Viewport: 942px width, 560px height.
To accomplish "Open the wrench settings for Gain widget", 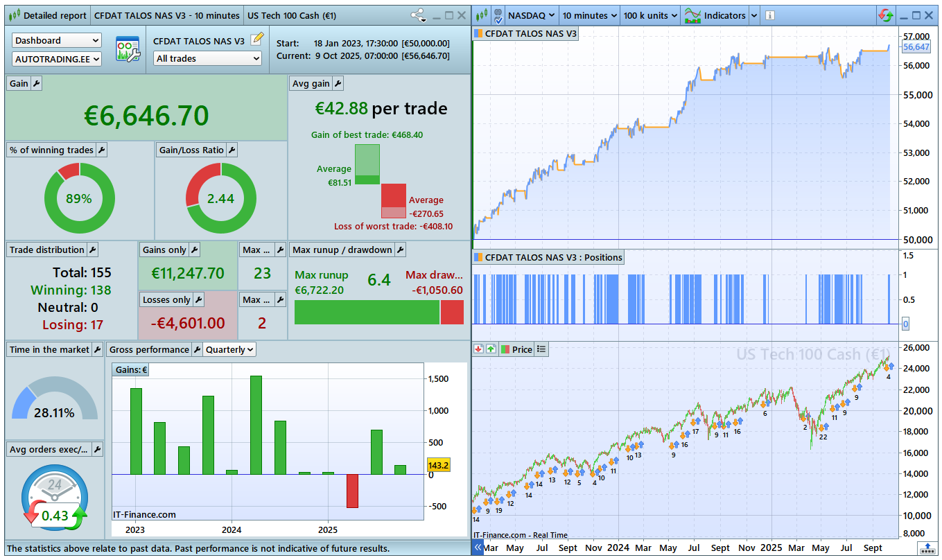I will click(37, 83).
